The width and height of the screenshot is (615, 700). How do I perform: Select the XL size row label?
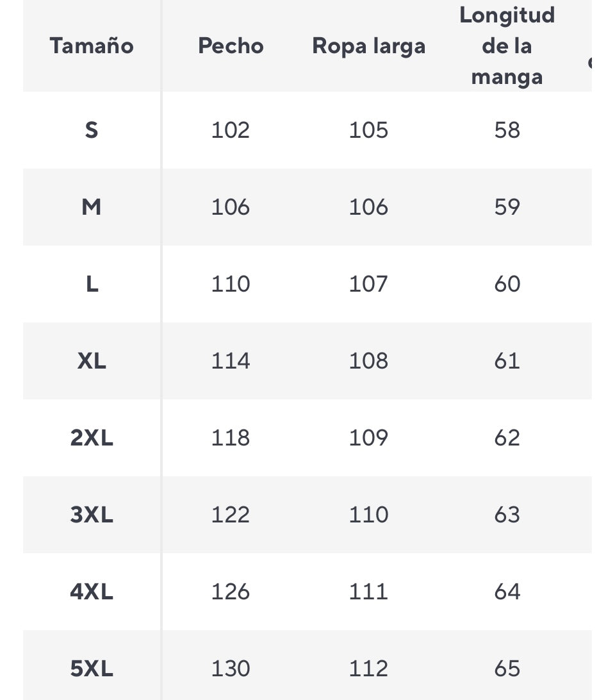92,361
